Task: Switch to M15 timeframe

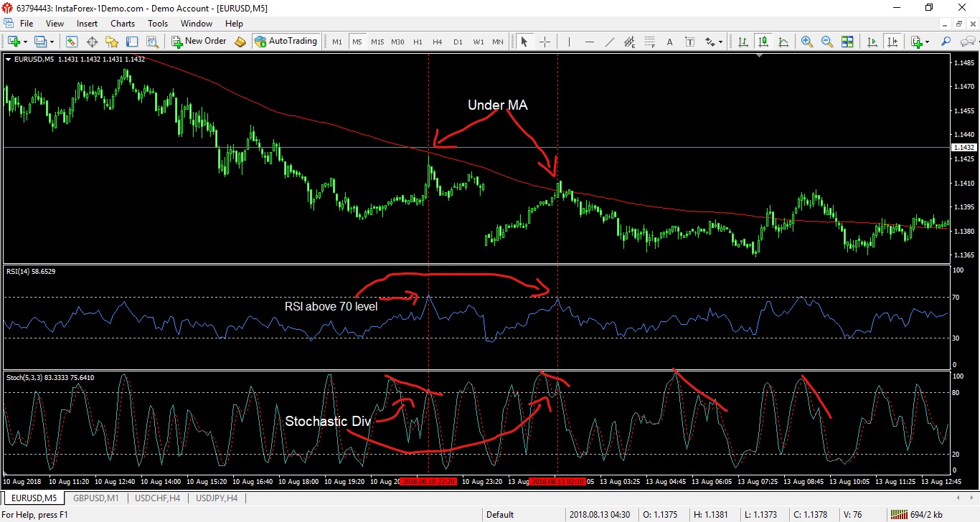Action: (377, 42)
